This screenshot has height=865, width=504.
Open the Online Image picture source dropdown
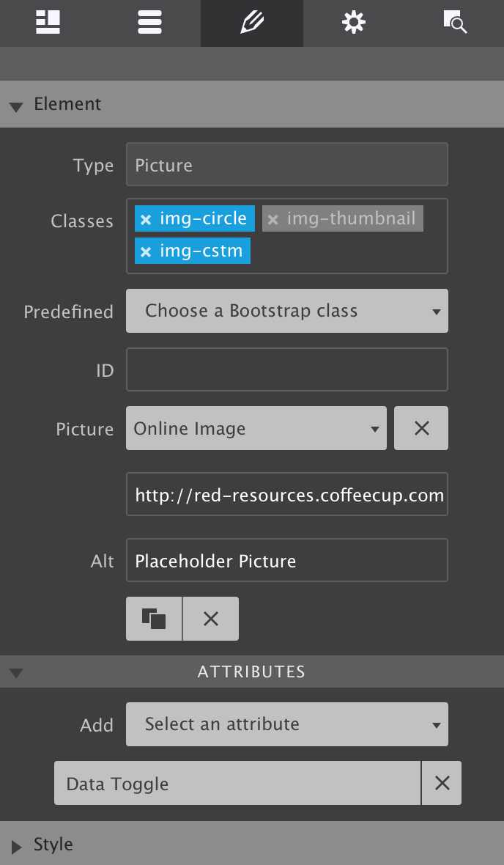[x=256, y=428]
